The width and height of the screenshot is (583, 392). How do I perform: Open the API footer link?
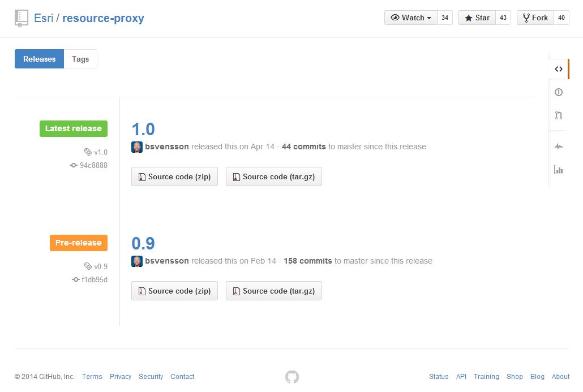pyautogui.click(x=461, y=376)
